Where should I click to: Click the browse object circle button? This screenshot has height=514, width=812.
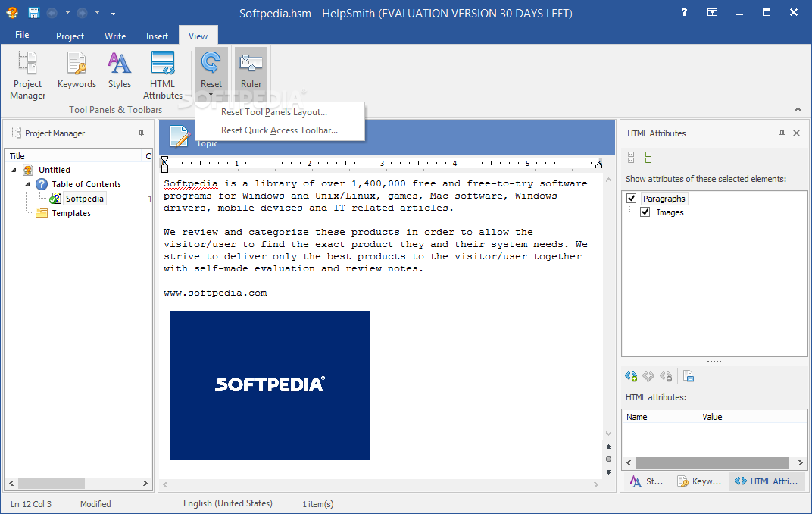pos(608,459)
